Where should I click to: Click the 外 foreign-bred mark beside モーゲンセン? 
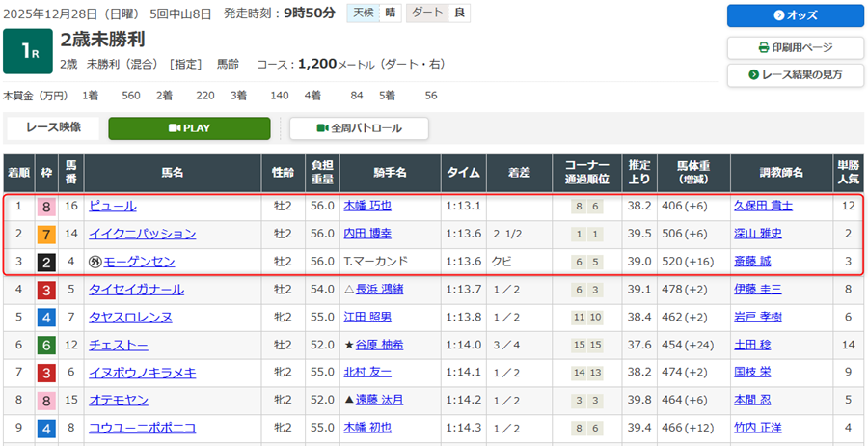95,262
